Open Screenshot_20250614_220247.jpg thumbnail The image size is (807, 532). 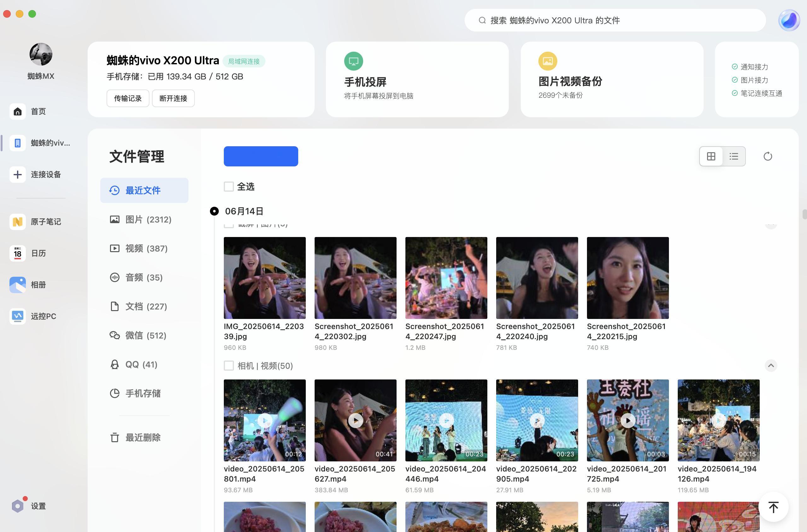[446, 278]
